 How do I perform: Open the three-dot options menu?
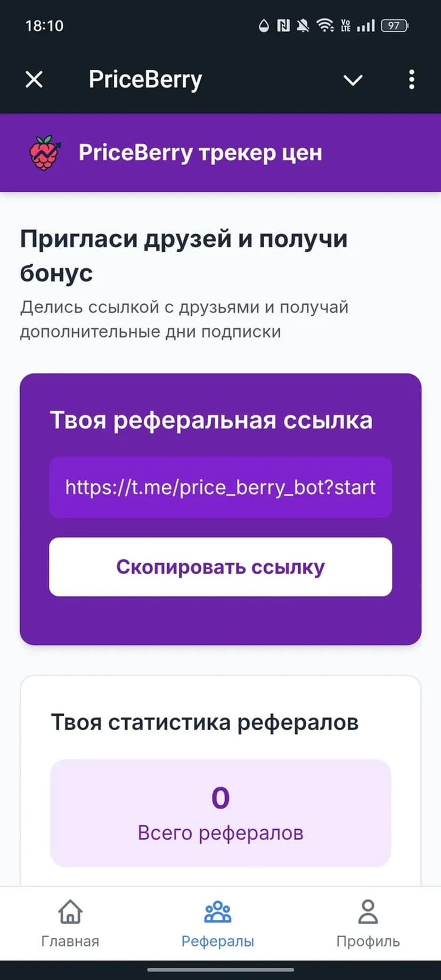411,80
